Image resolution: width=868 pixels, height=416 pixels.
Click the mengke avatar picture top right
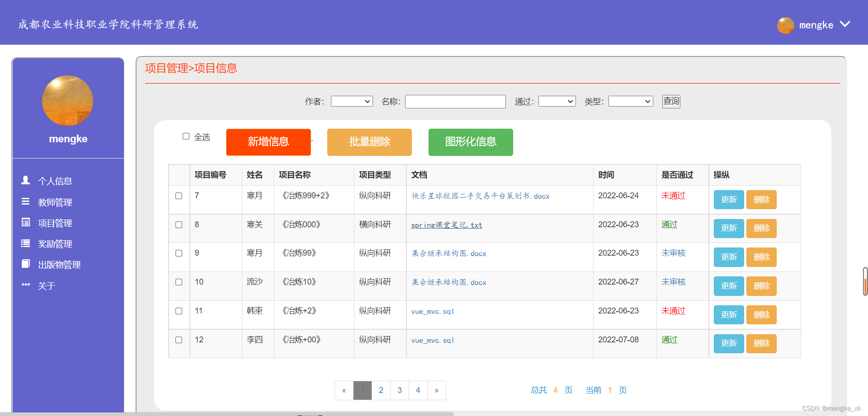tap(785, 25)
